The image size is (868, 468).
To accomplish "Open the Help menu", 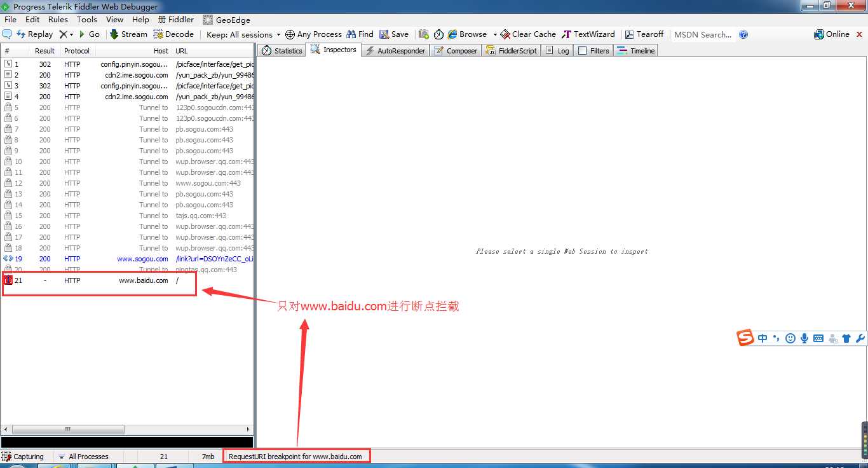I will click(140, 20).
